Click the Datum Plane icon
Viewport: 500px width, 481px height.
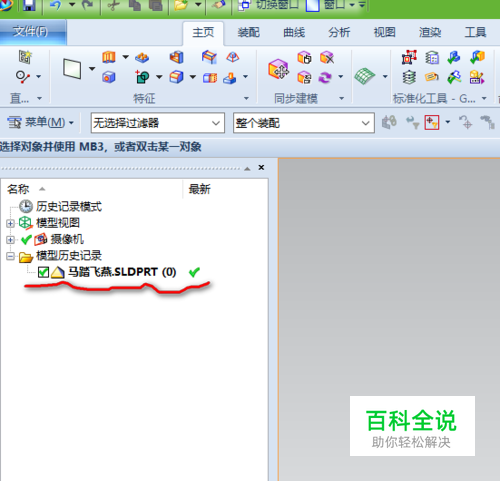(x=72, y=69)
